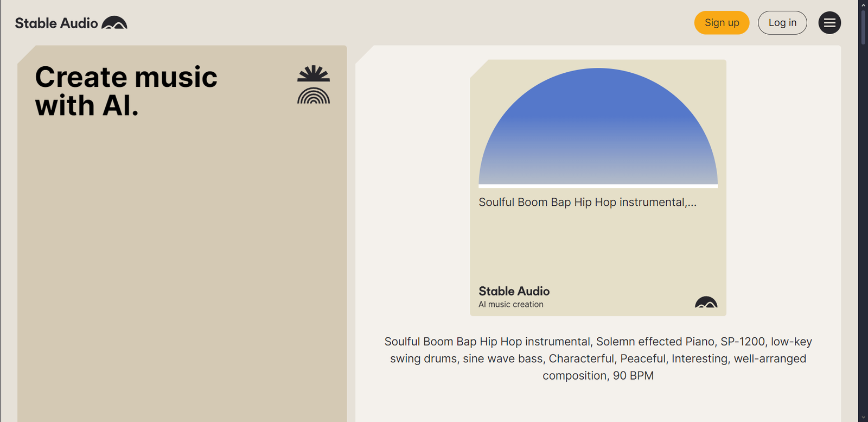Click the white progress bar under the blue arch

tap(597, 185)
